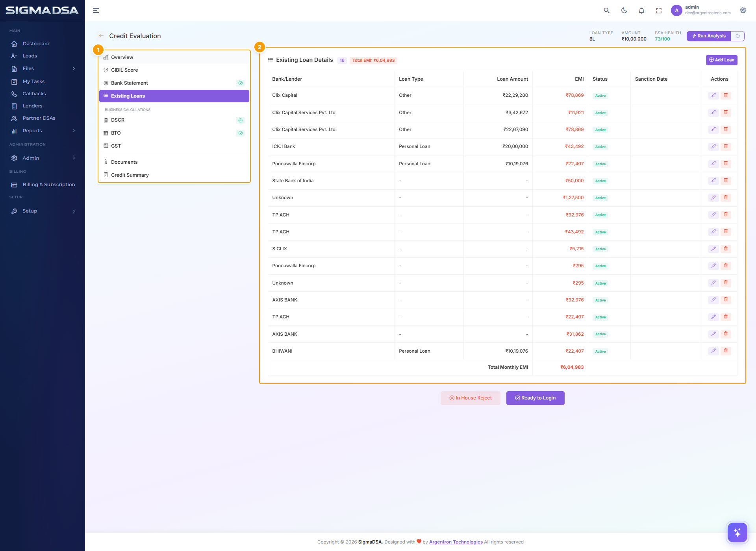The width and height of the screenshot is (756, 551).
Task: Delete the ₹31,862 AXIS BANK loan
Action: pyautogui.click(x=726, y=334)
